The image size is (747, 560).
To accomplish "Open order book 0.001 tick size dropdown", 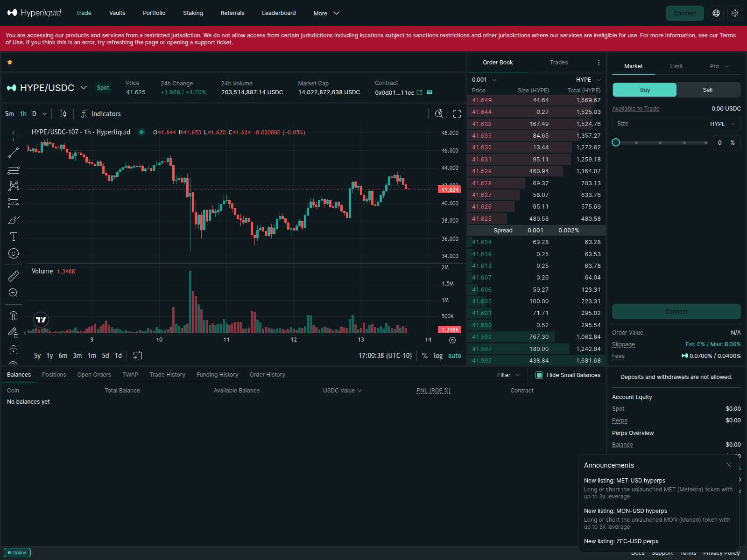I will click(485, 80).
